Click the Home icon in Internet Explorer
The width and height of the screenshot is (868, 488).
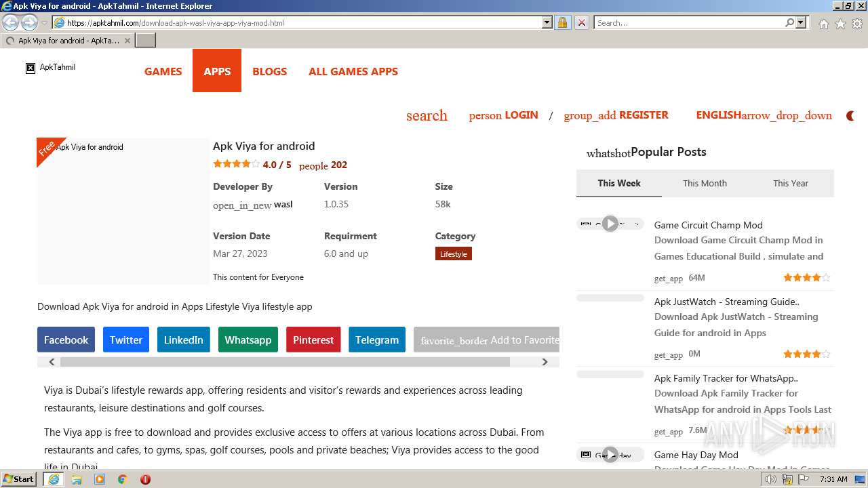tap(823, 23)
